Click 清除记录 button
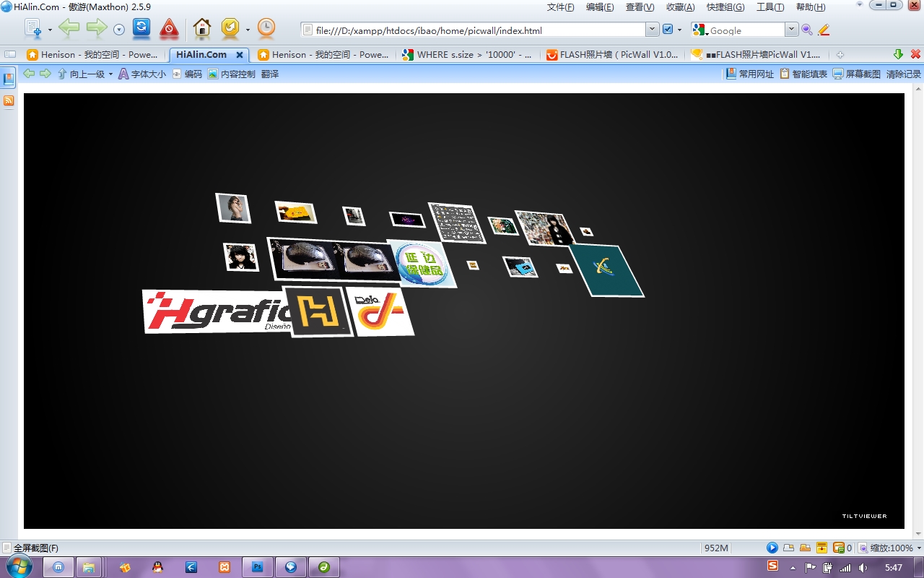This screenshot has width=924, height=578. pyautogui.click(x=904, y=74)
